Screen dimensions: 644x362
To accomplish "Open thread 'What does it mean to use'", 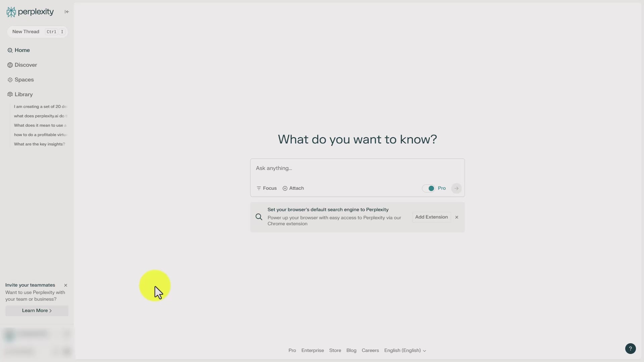I will point(41,125).
